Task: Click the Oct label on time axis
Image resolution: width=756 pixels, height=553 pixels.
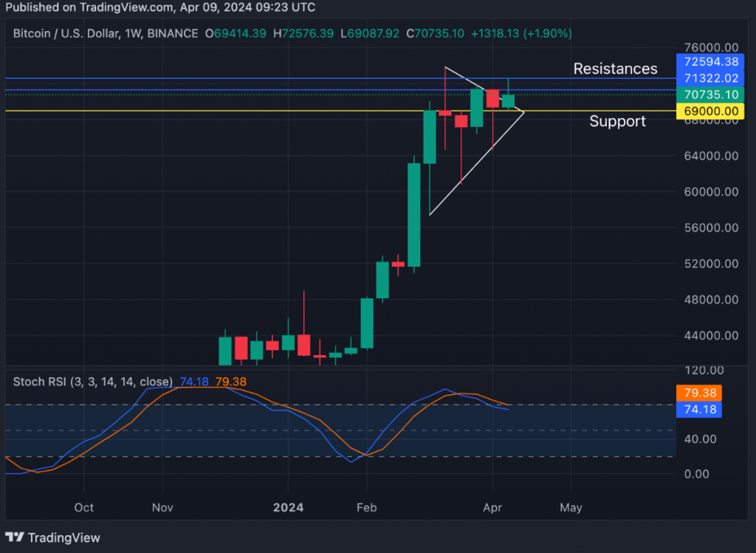Action: click(84, 508)
